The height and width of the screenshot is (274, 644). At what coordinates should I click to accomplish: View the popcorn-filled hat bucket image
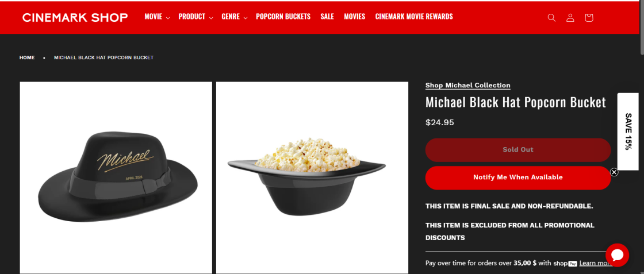312,177
